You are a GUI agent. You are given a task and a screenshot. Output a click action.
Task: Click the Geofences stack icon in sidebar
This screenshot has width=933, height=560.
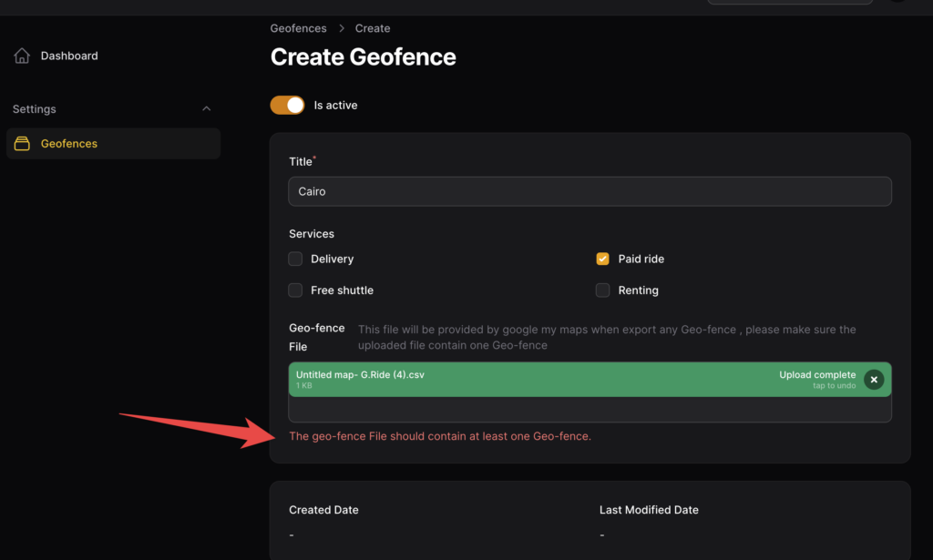(22, 144)
